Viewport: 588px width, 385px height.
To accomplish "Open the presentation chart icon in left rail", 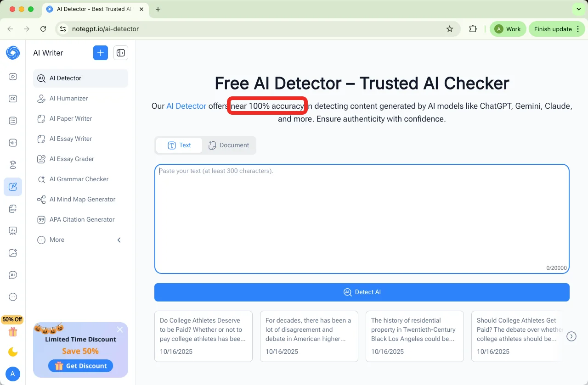I will [x=13, y=231].
